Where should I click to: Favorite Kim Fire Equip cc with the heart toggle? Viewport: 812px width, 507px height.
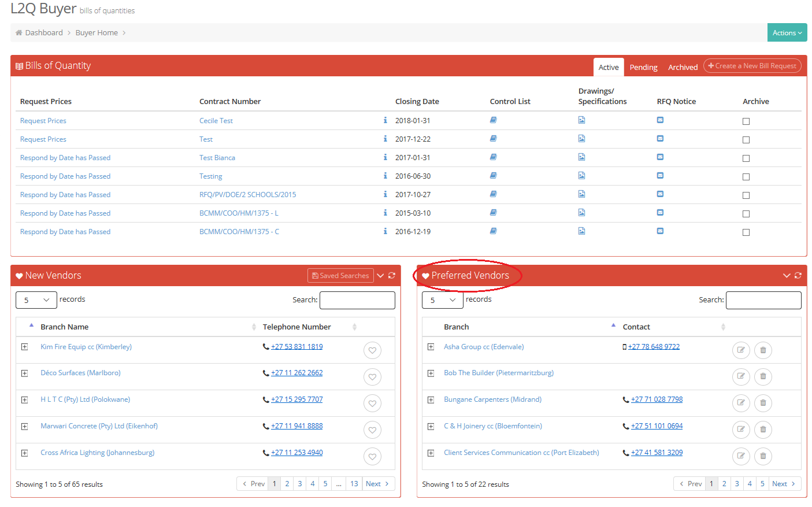(372, 350)
